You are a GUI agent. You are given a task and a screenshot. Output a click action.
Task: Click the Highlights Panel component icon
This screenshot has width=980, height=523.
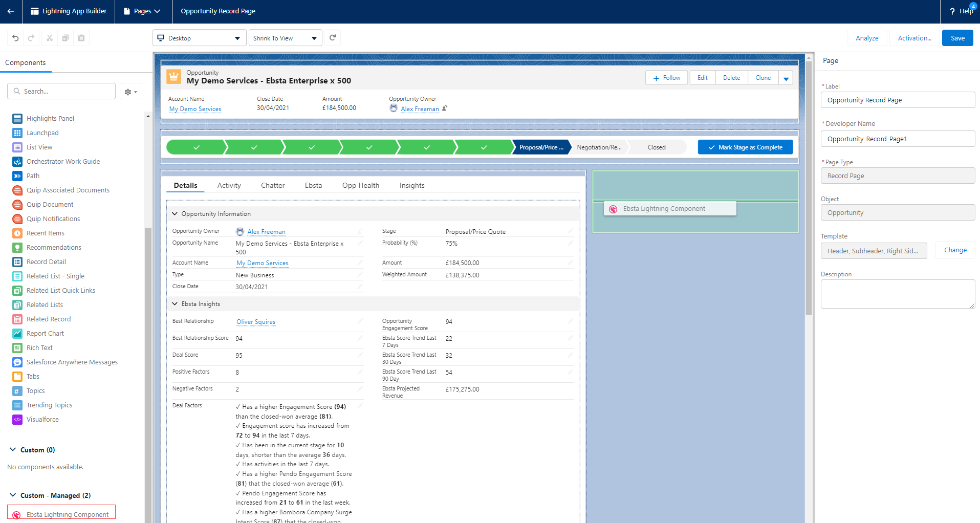pyautogui.click(x=17, y=119)
